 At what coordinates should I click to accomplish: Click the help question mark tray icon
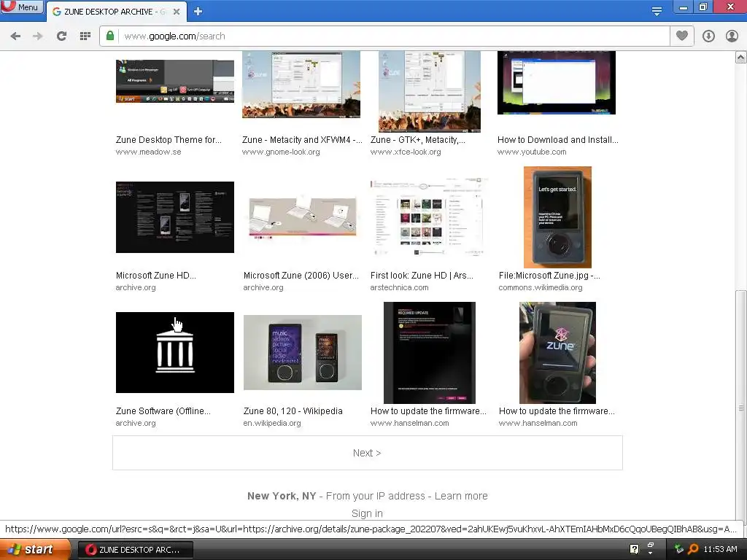[634, 549]
